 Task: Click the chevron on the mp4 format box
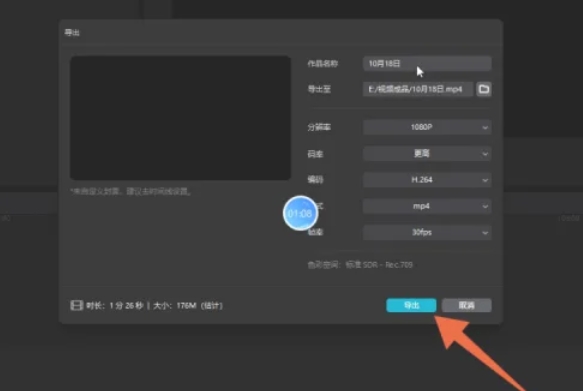[485, 206]
